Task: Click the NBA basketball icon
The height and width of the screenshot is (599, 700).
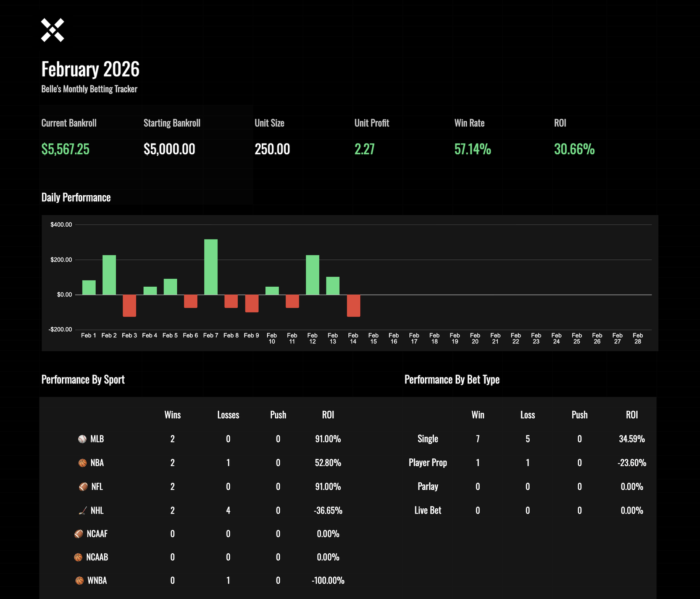Action: point(82,463)
